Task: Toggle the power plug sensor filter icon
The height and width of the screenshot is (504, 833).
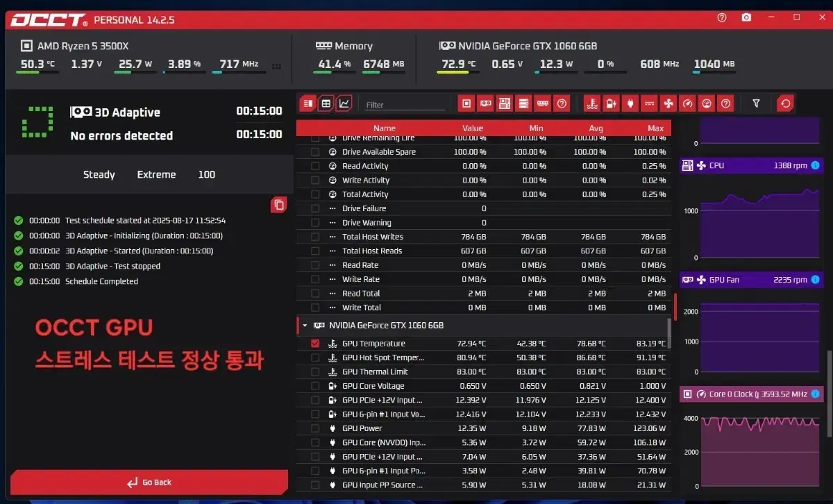Action: [x=630, y=103]
